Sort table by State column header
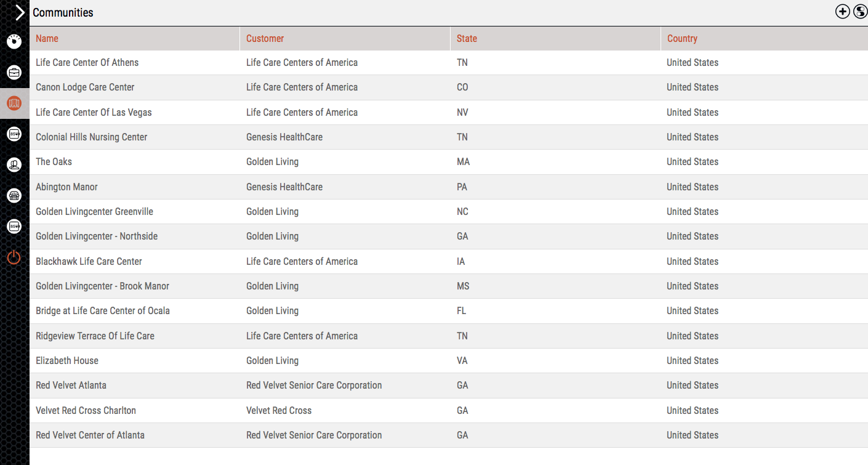This screenshot has width=868, height=465. click(467, 38)
